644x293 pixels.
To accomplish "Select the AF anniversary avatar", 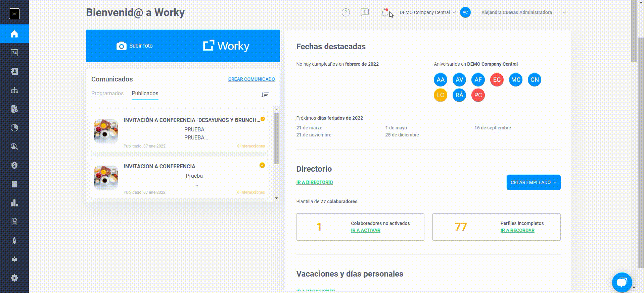I will (478, 80).
